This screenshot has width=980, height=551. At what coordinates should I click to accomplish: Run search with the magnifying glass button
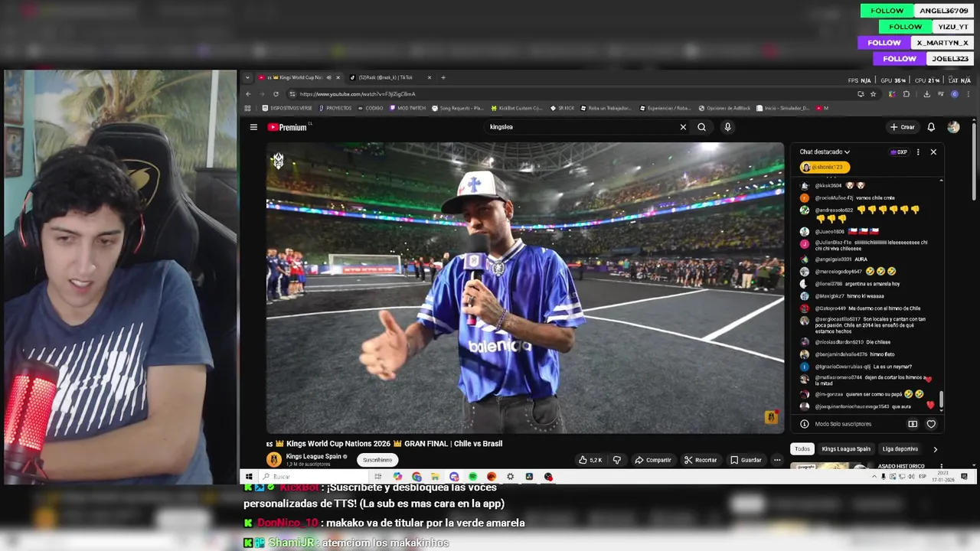[701, 127]
